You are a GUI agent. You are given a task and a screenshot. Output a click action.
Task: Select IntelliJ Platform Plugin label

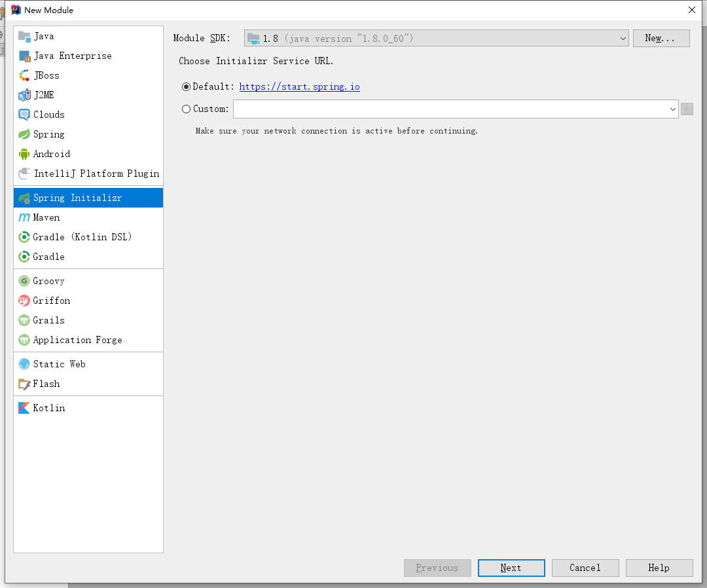(x=96, y=174)
